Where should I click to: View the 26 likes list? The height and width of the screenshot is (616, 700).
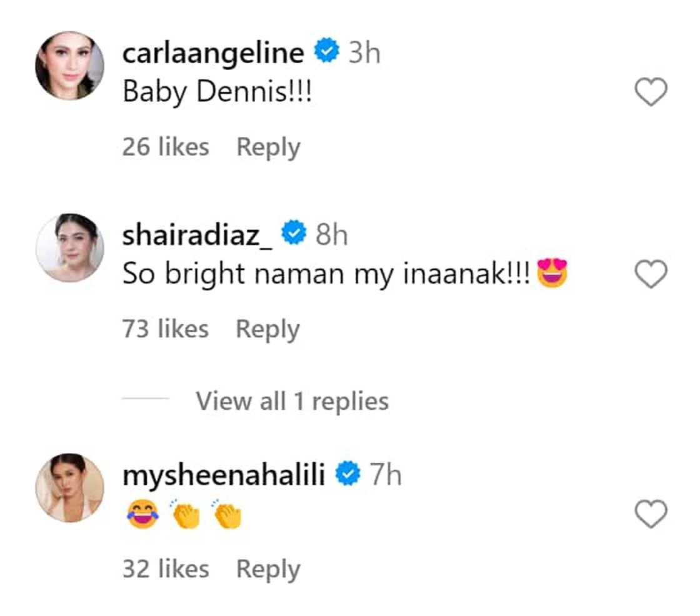pyautogui.click(x=166, y=147)
